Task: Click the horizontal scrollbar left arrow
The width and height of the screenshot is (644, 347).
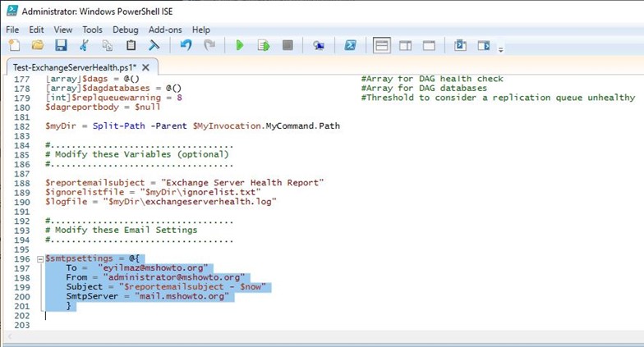Action: [9, 336]
